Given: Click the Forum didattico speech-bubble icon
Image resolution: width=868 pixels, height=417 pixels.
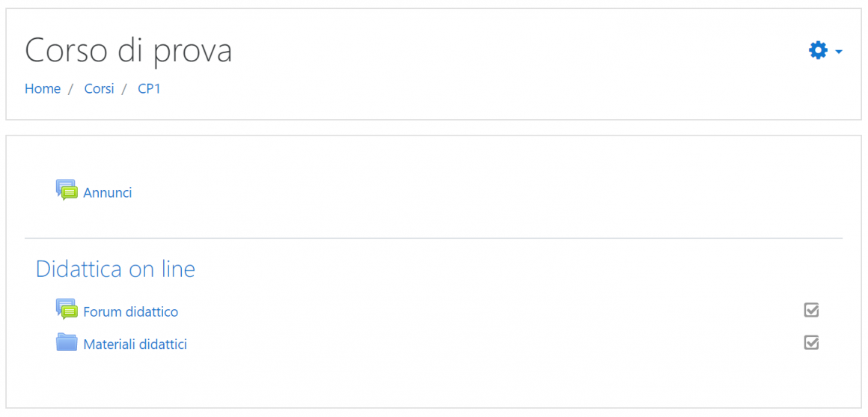Looking at the screenshot, I should [67, 309].
